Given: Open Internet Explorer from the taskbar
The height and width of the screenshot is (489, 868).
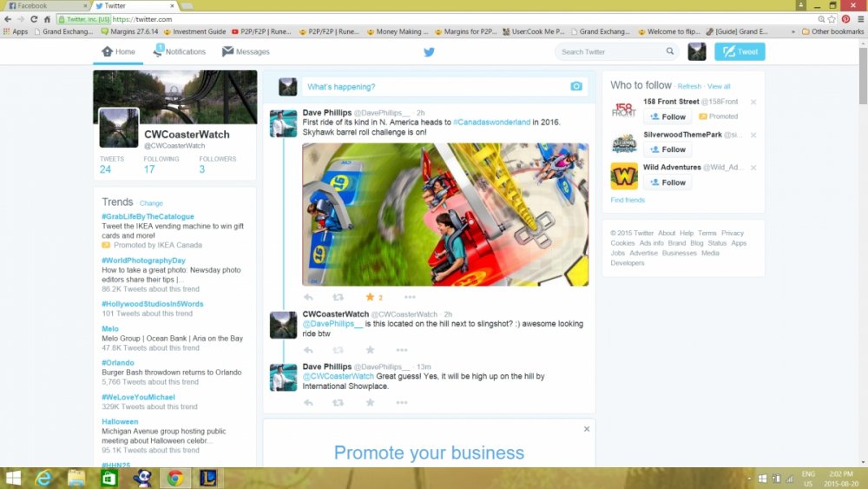Looking at the screenshot, I should point(43,478).
